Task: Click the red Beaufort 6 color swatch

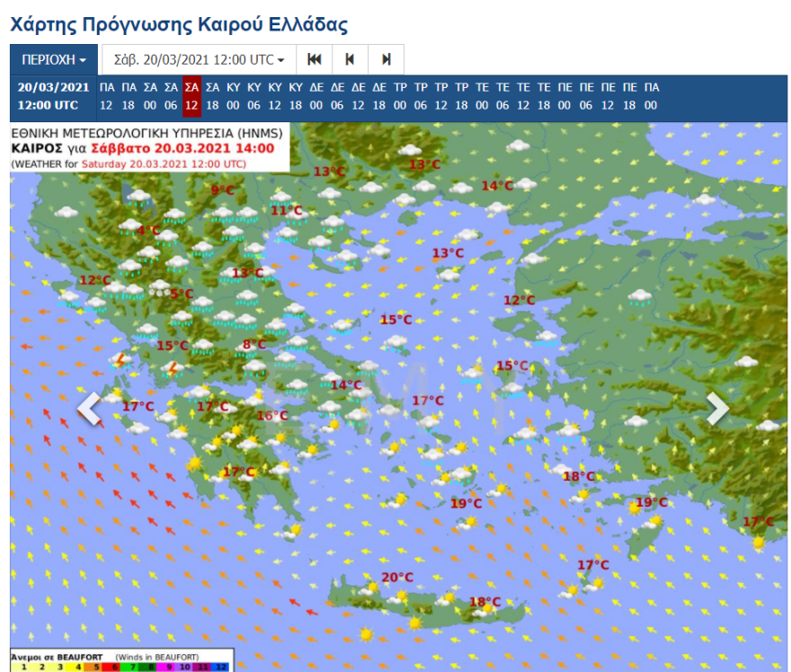Action: 116,665
